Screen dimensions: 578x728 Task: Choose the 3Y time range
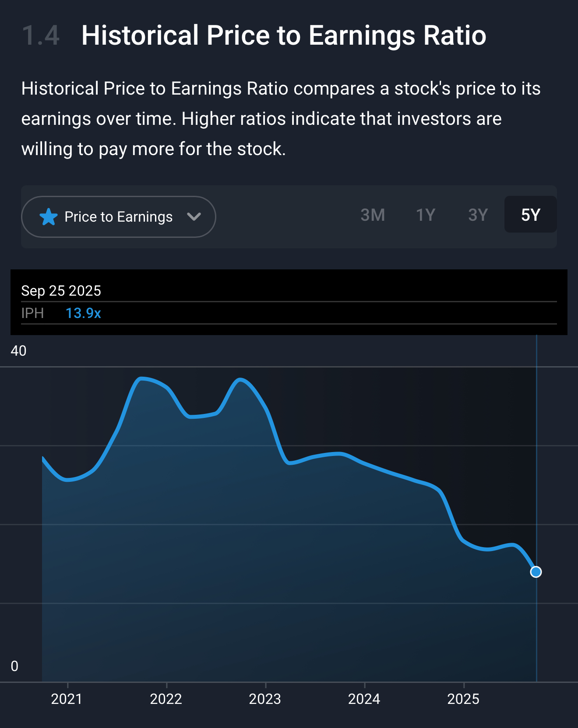pyautogui.click(x=478, y=215)
